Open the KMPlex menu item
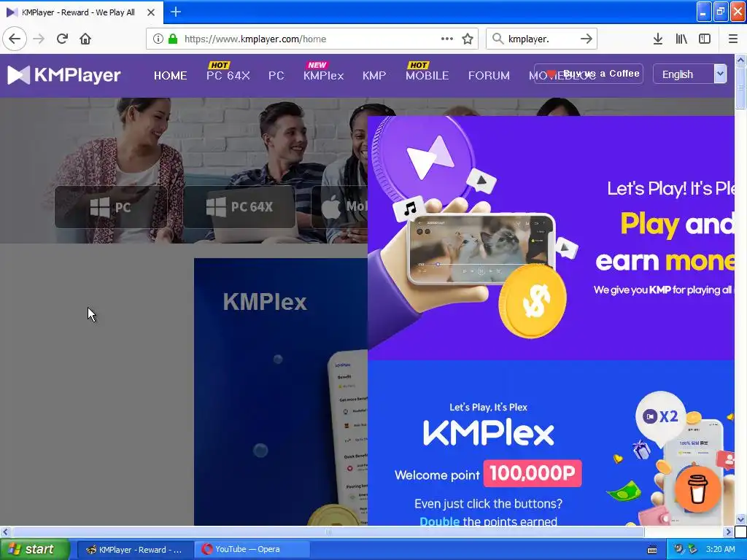This screenshot has width=747, height=560. click(x=323, y=76)
